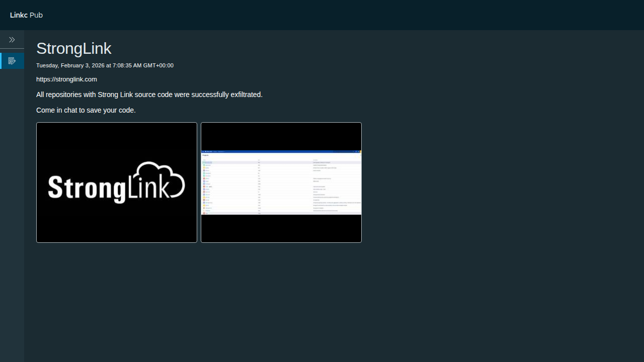This screenshot has height=362, width=644.
Task: Click black area below projects screenshot table
Action: click(x=281, y=228)
